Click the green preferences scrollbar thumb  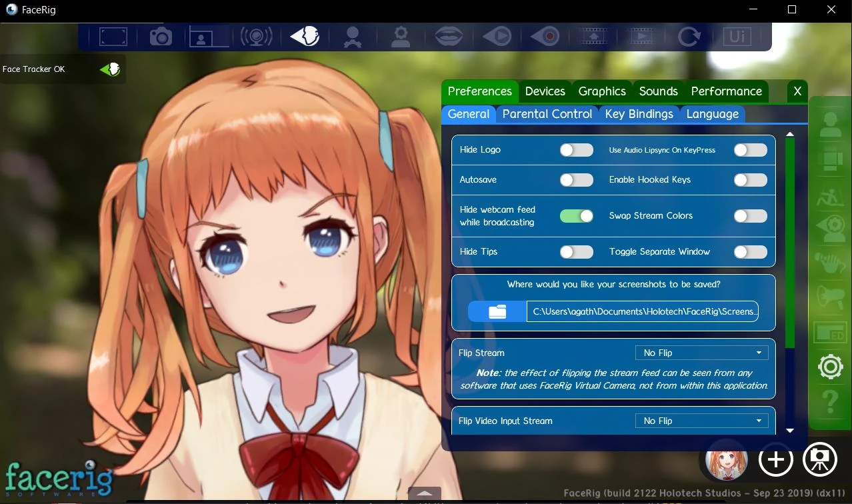790,243
